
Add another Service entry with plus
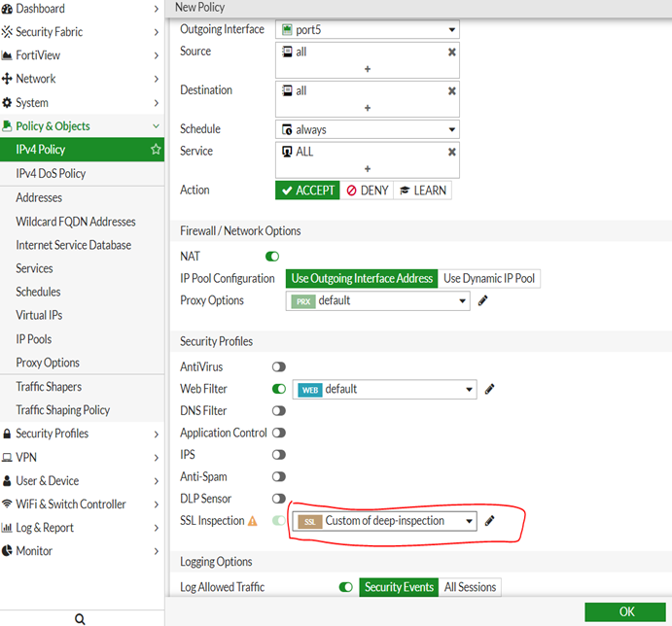(368, 169)
